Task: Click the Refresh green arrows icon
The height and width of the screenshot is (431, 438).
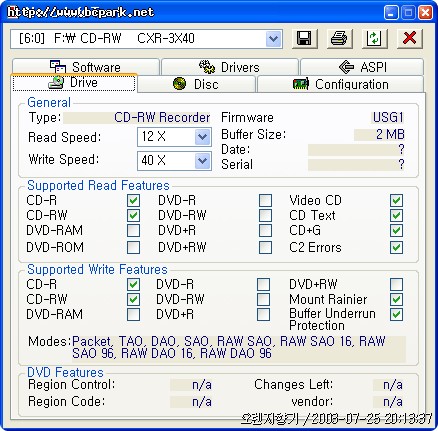Action: pyautogui.click(x=374, y=38)
